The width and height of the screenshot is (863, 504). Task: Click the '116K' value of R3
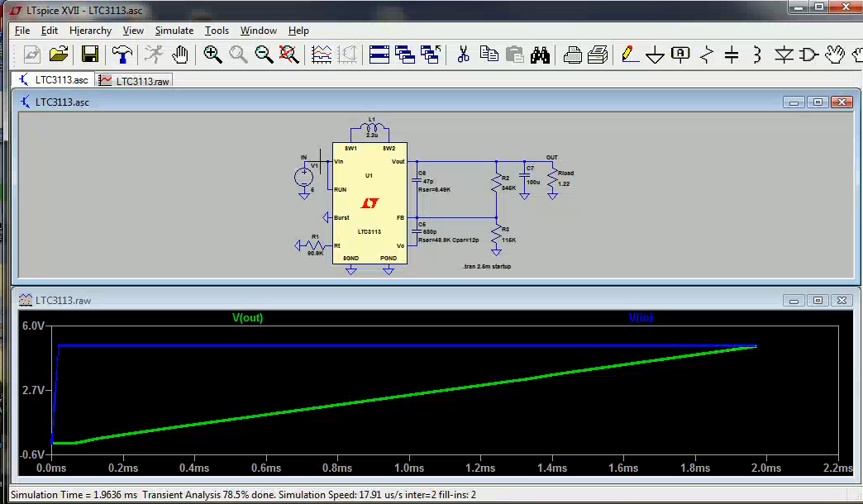(x=509, y=240)
